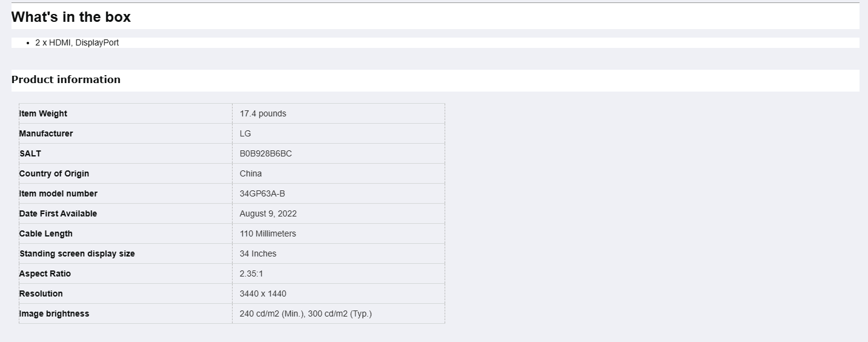Select the 3440 x 1440 resolution value
Viewport: 868px width, 342px height.
tap(263, 293)
